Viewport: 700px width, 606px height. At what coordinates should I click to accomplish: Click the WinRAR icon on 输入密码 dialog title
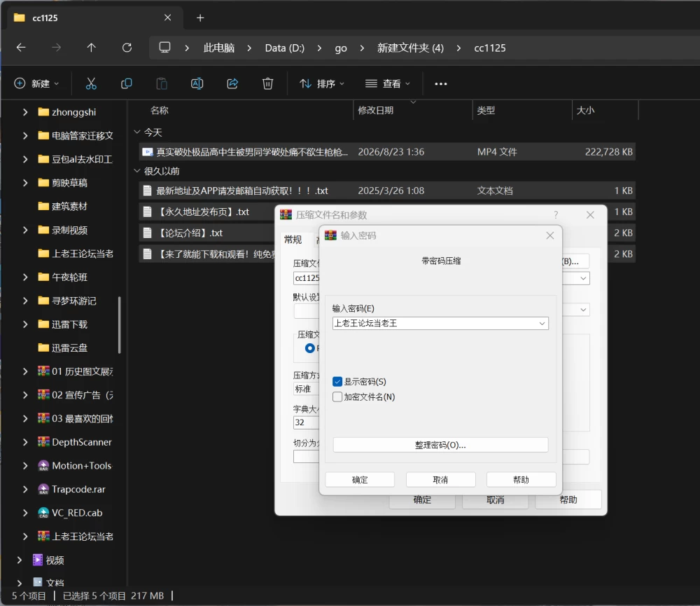click(330, 235)
